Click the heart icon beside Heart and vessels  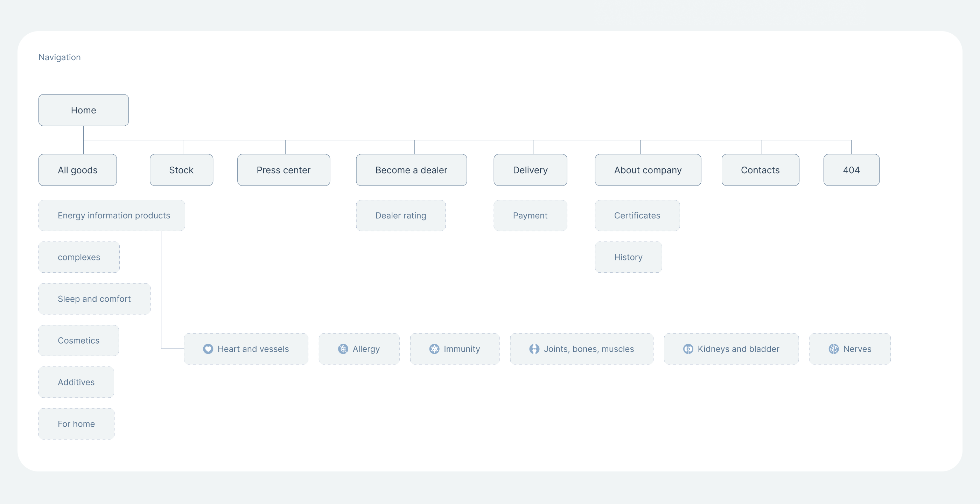(x=208, y=349)
